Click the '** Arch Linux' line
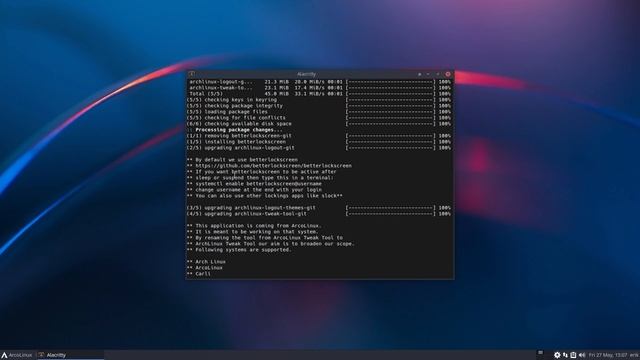Image resolution: width=640 pixels, height=360 pixels. pyautogui.click(x=206, y=262)
